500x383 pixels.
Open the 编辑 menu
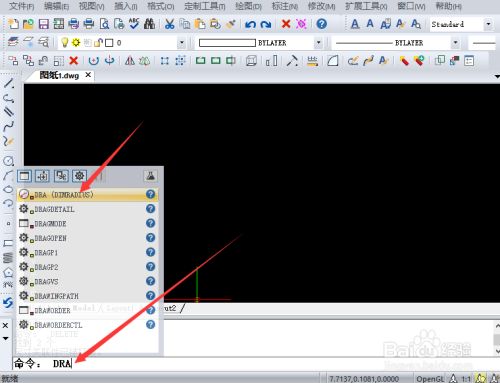[56, 6]
